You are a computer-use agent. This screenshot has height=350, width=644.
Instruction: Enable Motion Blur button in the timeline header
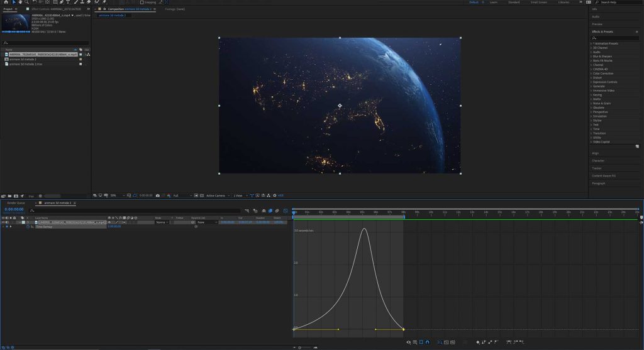click(277, 211)
